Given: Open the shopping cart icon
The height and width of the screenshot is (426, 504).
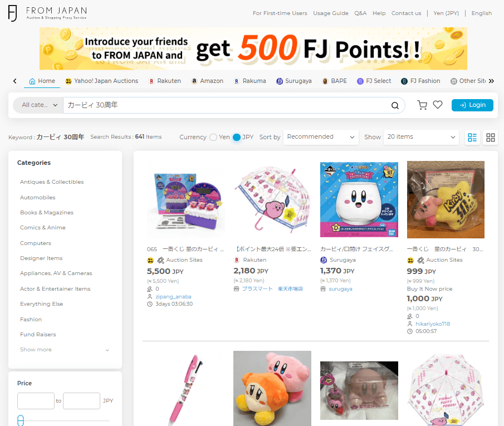Looking at the screenshot, I should [x=422, y=105].
